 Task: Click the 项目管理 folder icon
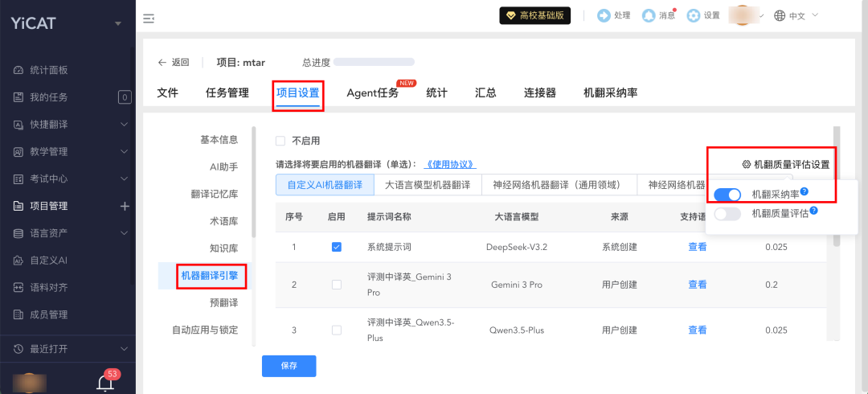(18, 206)
